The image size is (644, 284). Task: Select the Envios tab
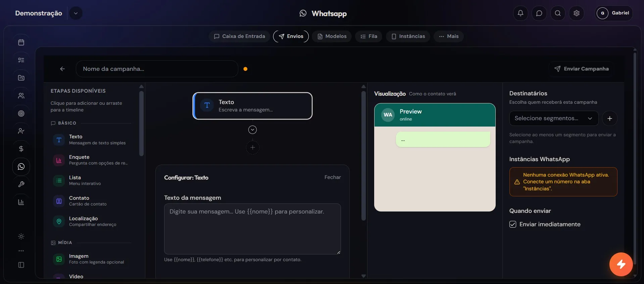coord(291,36)
